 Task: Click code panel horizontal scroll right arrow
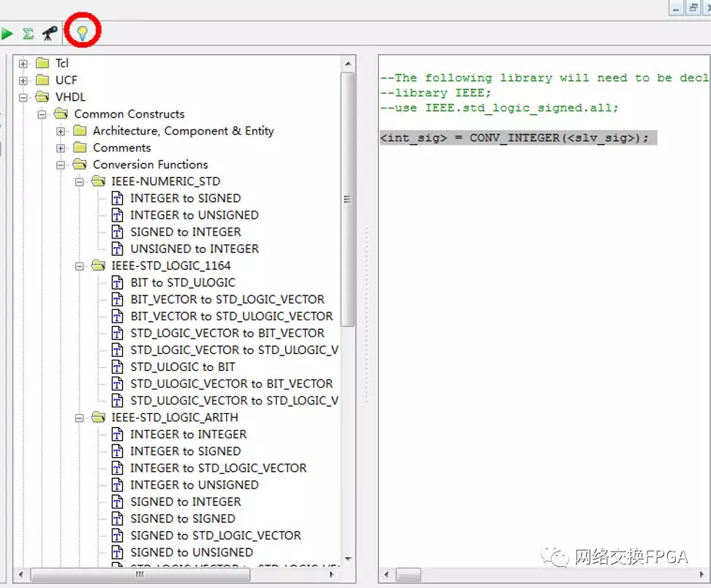coord(702,575)
